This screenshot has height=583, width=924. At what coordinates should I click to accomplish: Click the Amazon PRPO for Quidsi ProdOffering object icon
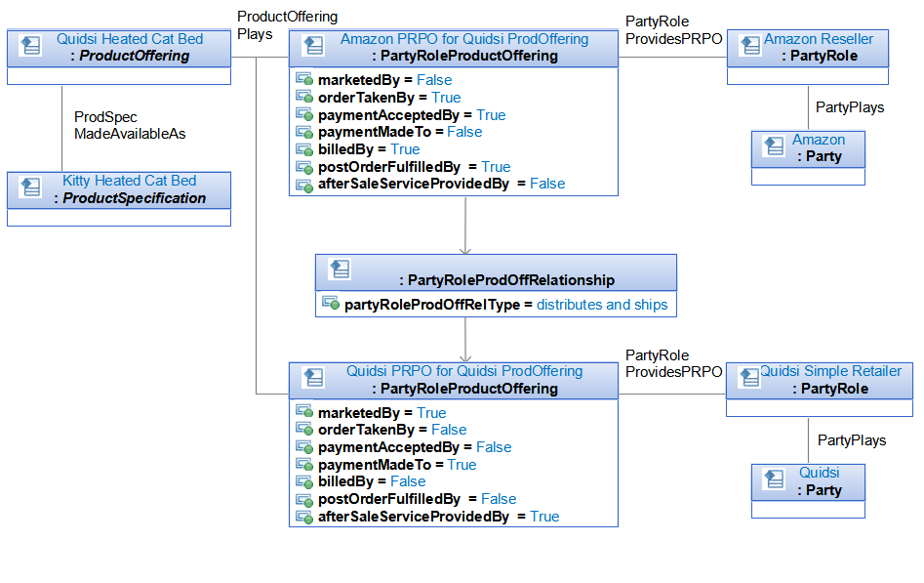(313, 46)
